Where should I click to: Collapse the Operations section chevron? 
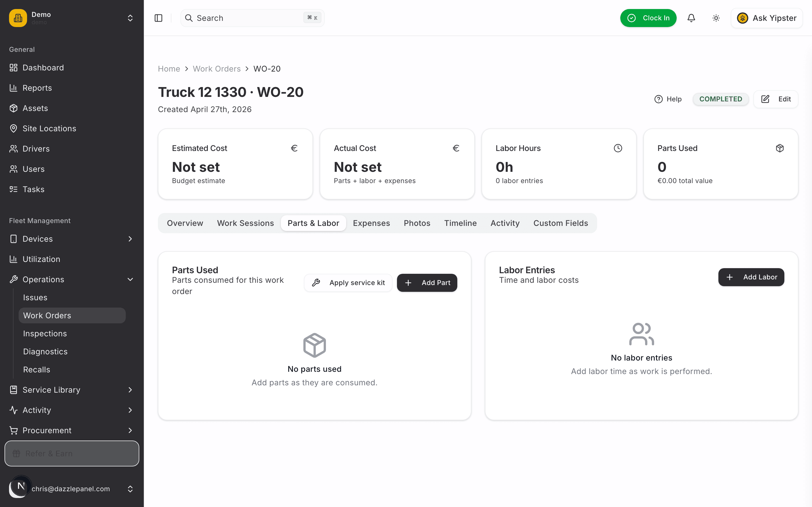click(x=130, y=279)
